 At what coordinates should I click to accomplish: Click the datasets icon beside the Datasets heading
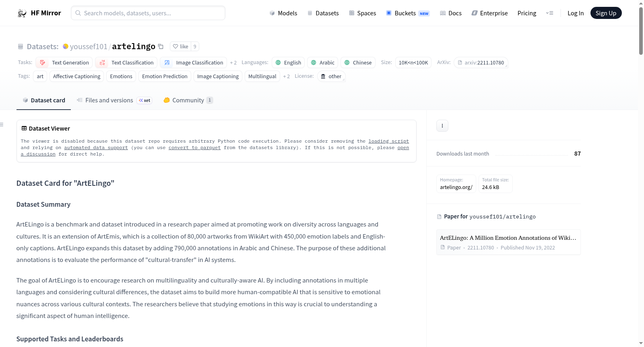click(x=21, y=46)
